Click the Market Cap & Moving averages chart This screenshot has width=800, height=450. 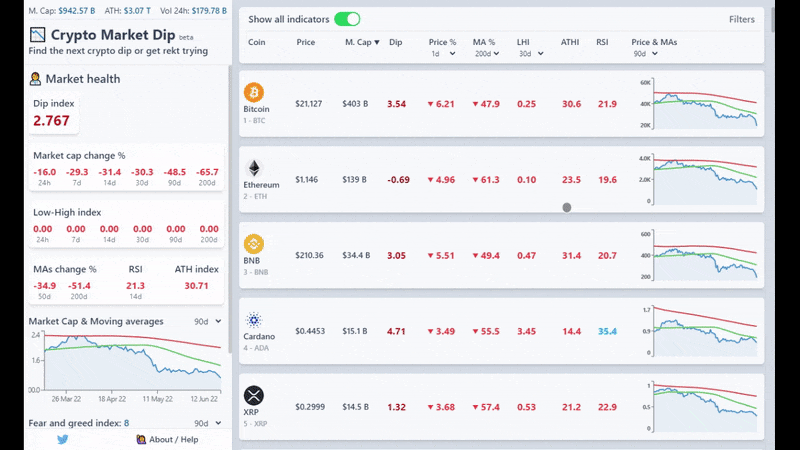(x=126, y=366)
